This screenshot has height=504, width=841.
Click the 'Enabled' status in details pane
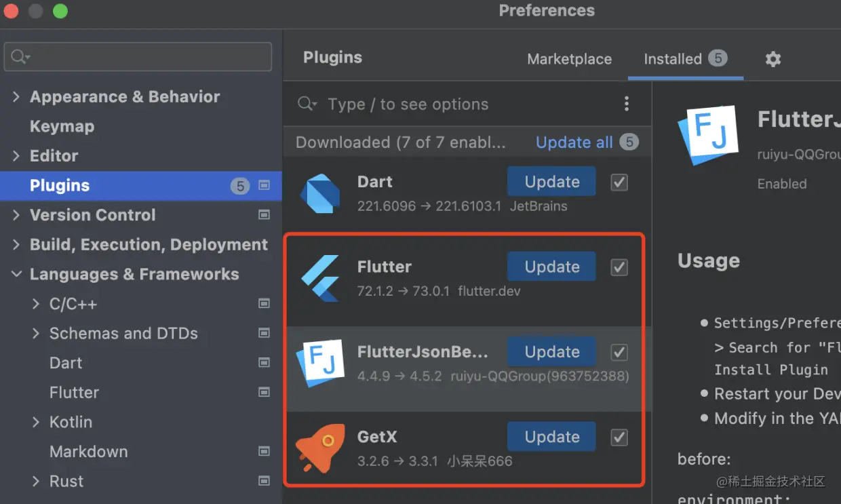point(782,184)
